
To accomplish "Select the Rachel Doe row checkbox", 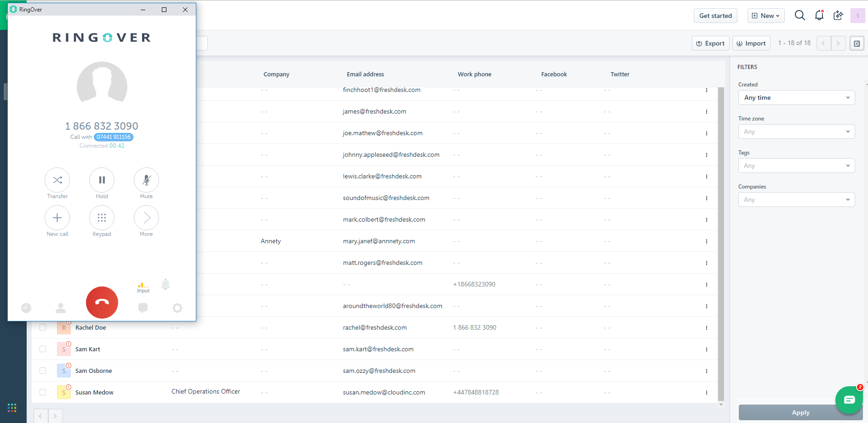I will pos(43,327).
